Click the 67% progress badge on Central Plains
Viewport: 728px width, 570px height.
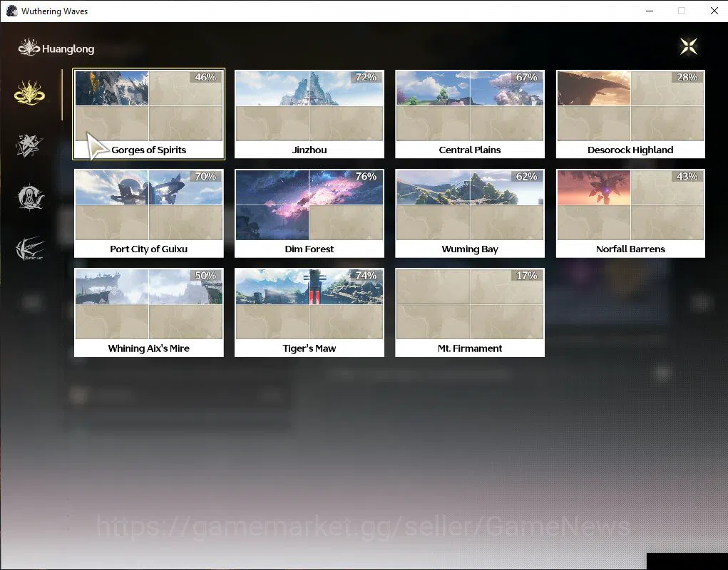[x=527, y=78]
